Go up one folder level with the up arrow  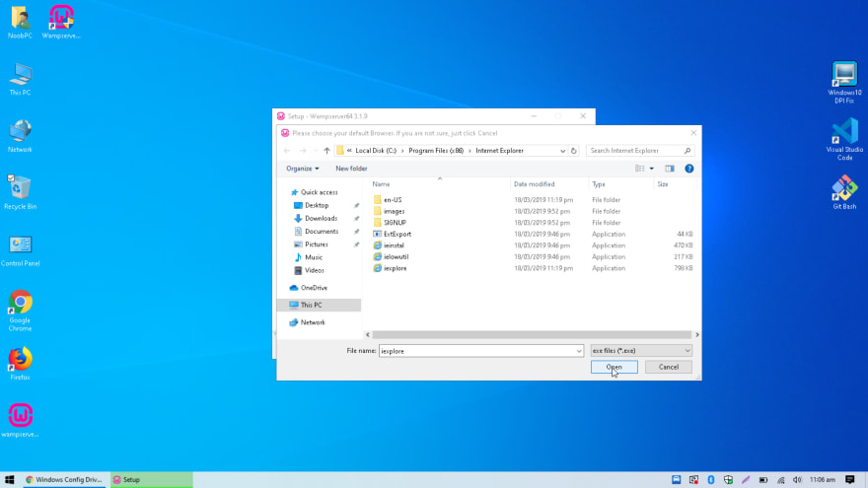(x=326, y=151)
